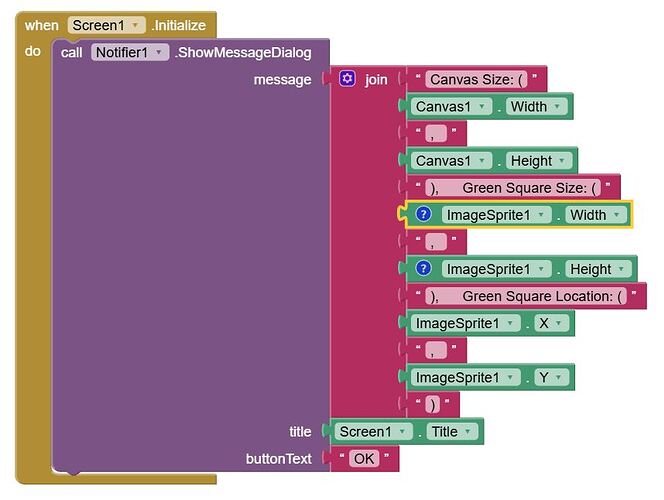This screenshot has width=664, height=500.
Task: Edit the 'Canvas Size: (' text string
Action: click(x=476, y=80)
